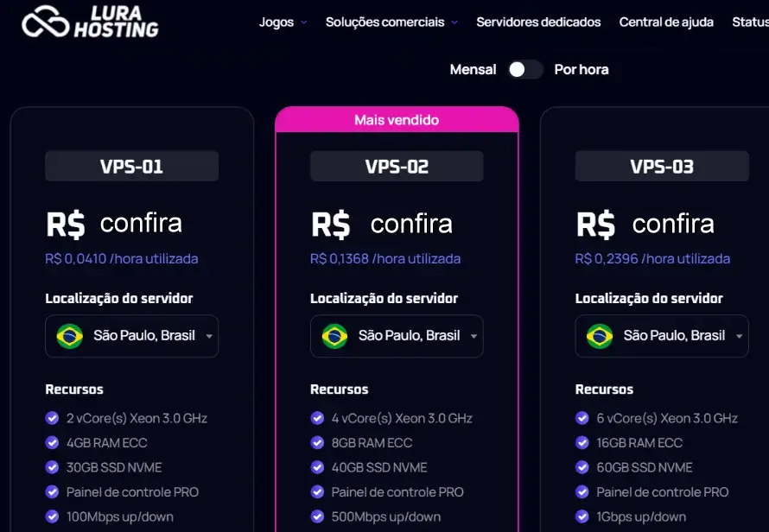Click Brazil flag icon in VPS-03 card

600,336
